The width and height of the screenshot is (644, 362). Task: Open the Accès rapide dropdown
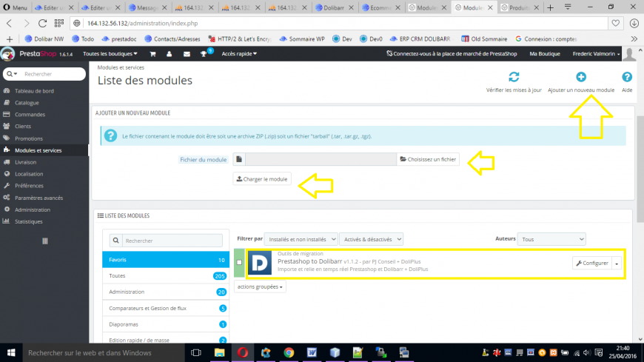tap(239, 54)
